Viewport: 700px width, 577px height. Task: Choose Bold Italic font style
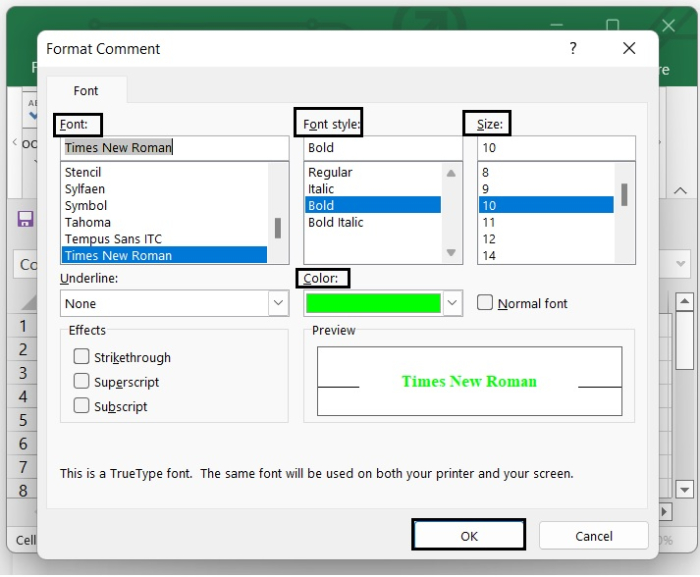pyautogui.click(x=373, y=222)
